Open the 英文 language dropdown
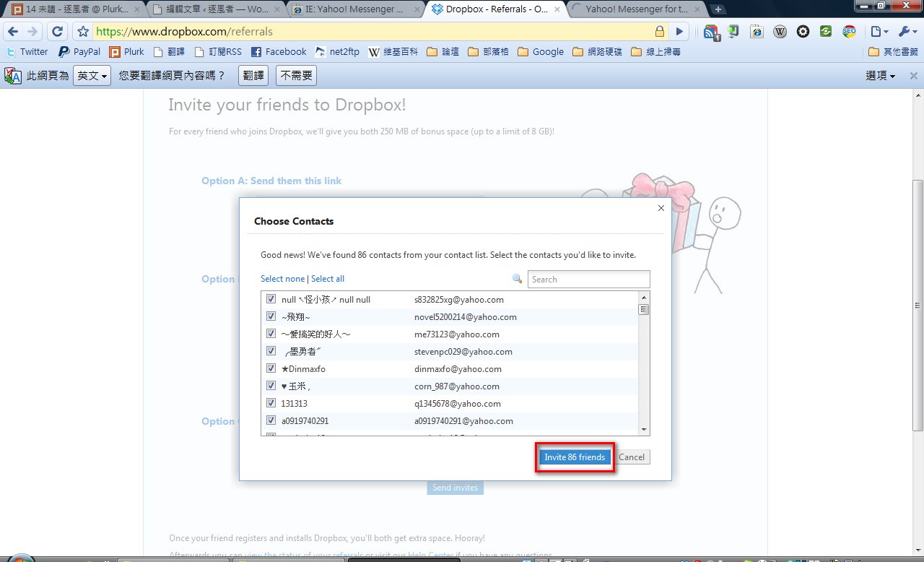The height and width of the screenshot is (562, 924). (x=92, y=76)
